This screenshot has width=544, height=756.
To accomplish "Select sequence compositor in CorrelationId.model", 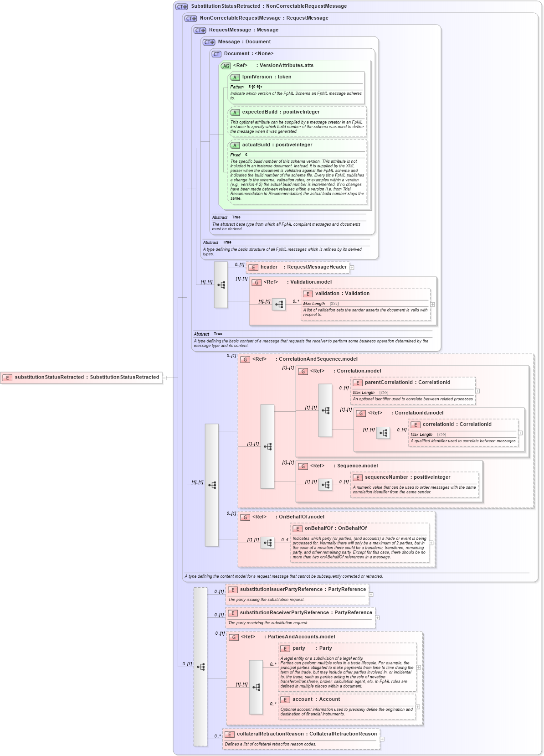I will 383,433.
